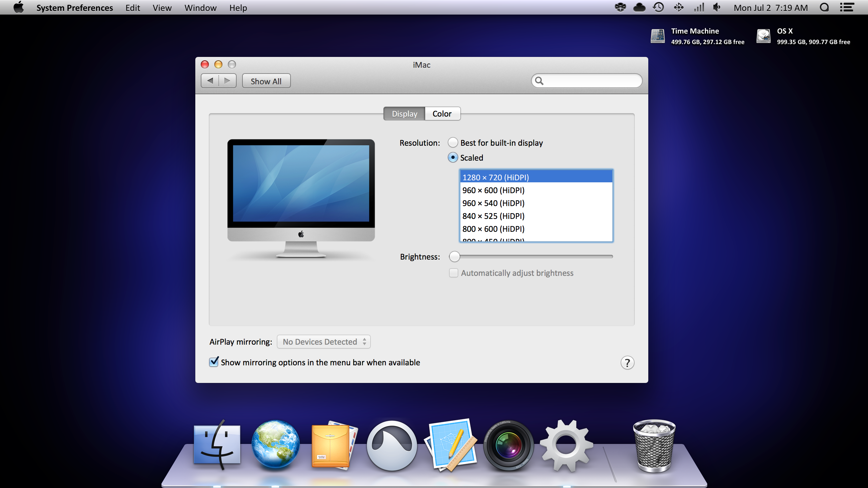Go back with the left arrow button
Viewport: 868px width, 488px height.
[210, 81]
